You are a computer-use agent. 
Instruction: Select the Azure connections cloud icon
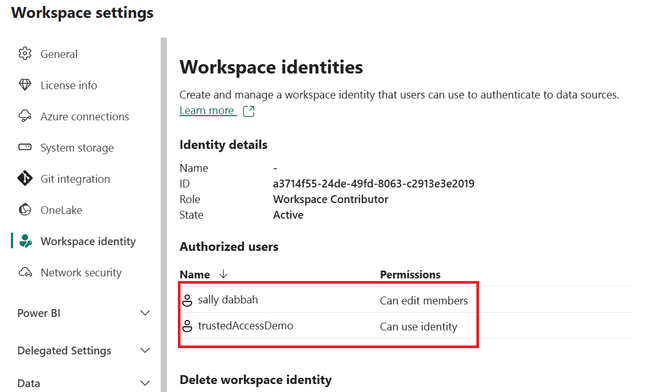[25, 116]
